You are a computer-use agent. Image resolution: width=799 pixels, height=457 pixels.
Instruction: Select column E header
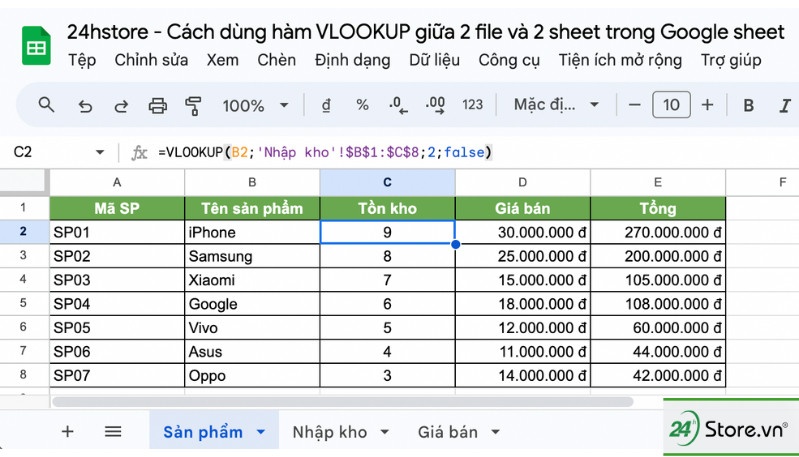pyautogui.click(x=658, y=182)
